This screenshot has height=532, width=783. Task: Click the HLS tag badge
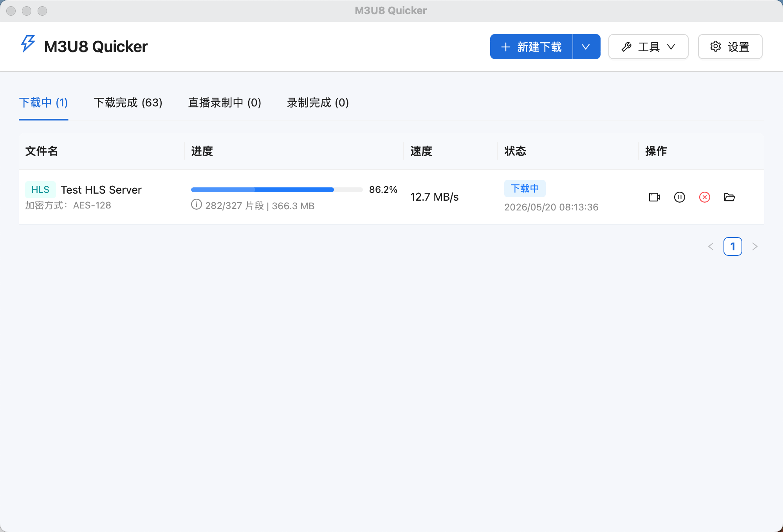[40, 190]
